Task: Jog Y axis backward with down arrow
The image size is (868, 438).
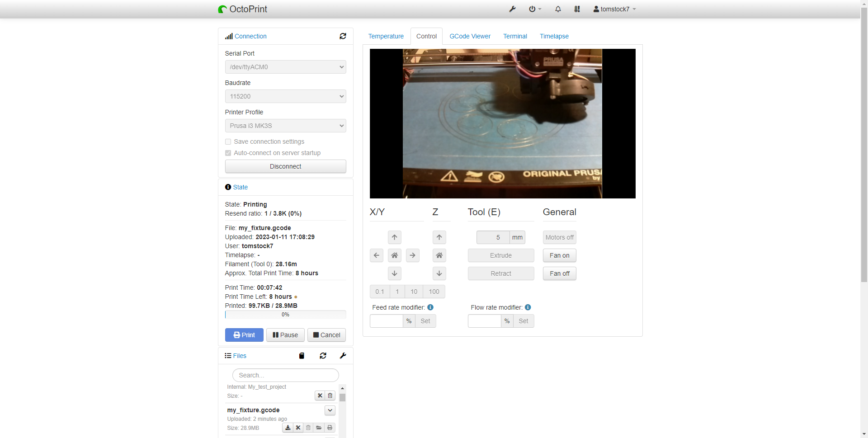Action: click(x=395, y=273)
